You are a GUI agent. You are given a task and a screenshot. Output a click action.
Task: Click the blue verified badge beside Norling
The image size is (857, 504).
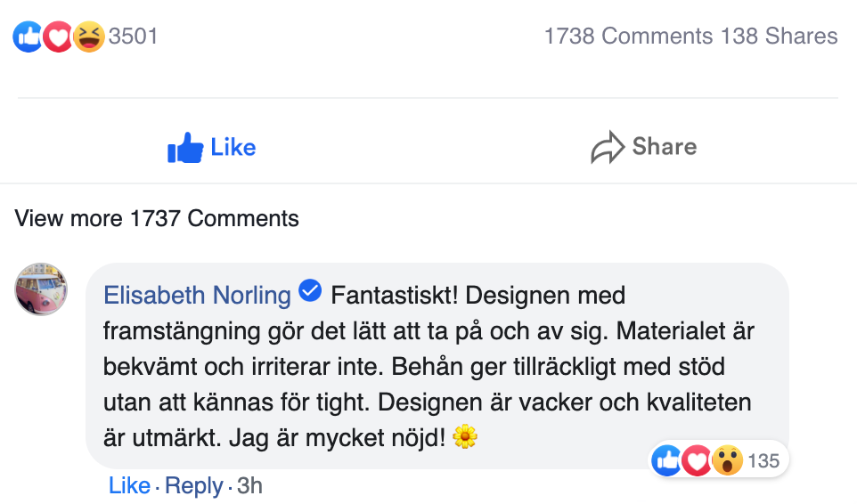(x=310, y=291)
